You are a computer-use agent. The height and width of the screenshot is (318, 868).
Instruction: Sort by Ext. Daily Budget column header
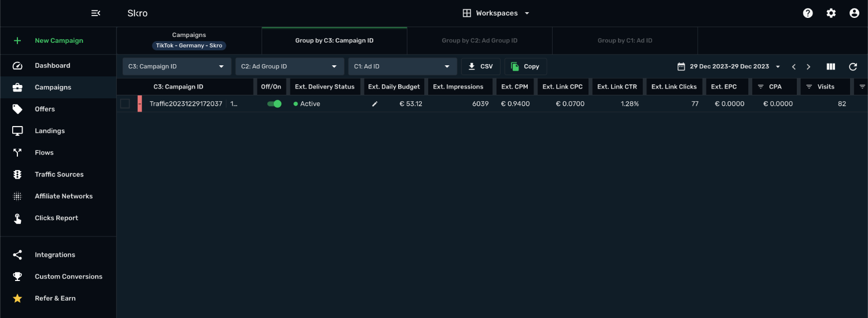(x=394, y=87)
